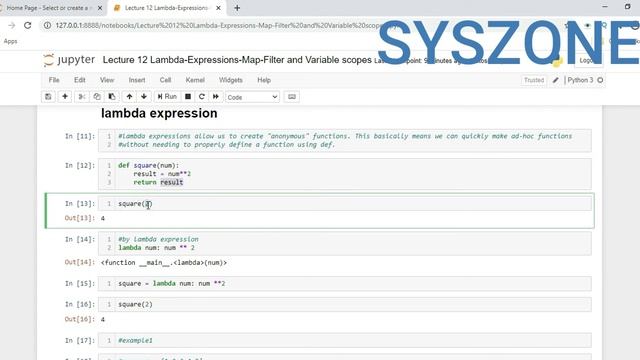Copy selected cells using the toolbar icon
640x360 pixels.
point(97,97)
